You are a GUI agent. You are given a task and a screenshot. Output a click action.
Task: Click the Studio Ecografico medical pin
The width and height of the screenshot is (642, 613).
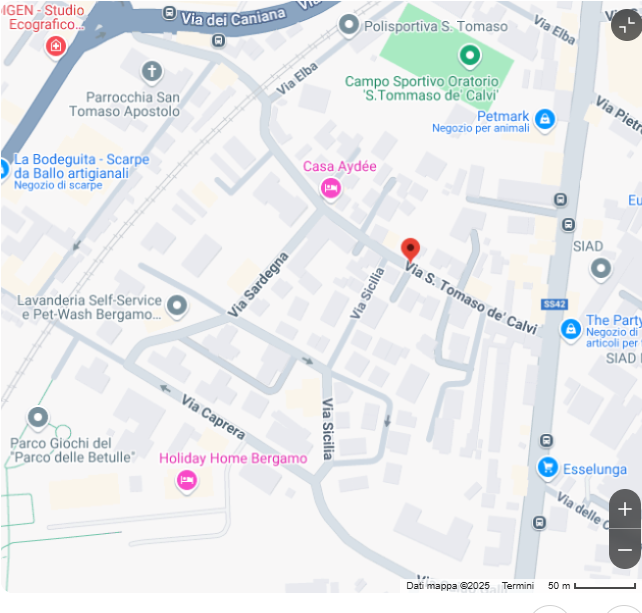pyautogui.click(x=56, y=45)
